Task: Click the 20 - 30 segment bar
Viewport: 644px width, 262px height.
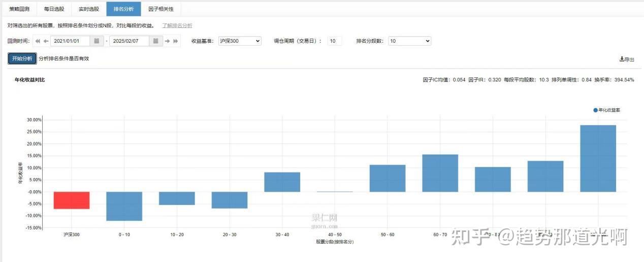Action: pos(230,200)
